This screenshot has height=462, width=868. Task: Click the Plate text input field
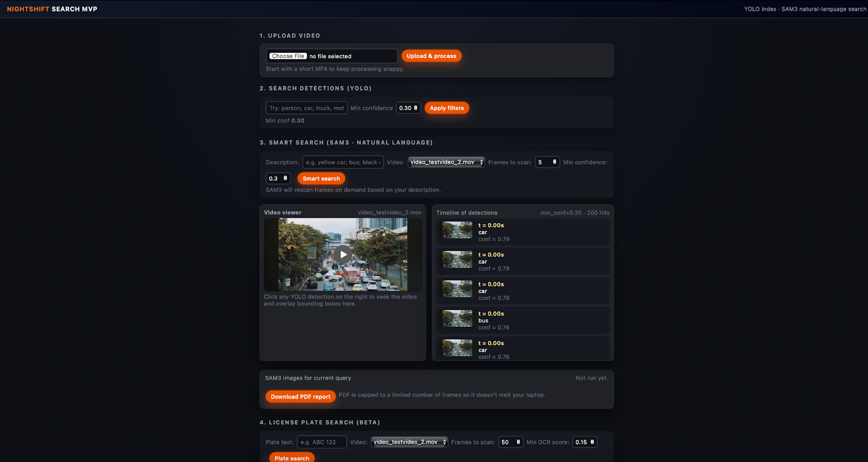pos(322,442)
